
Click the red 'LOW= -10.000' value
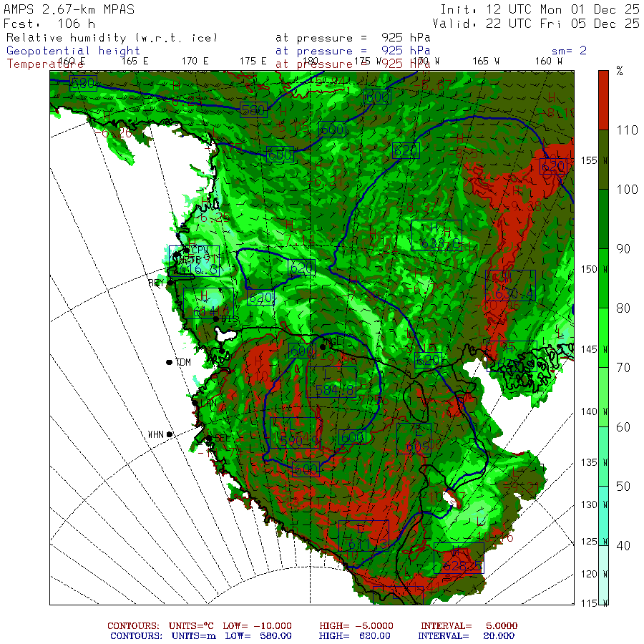click(x=258, y=626)
